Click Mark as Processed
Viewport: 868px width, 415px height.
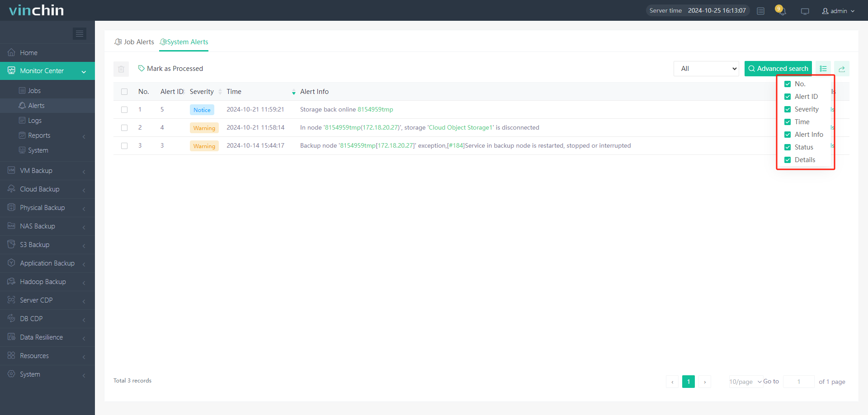pyautogui.click(x=171, y=69)
